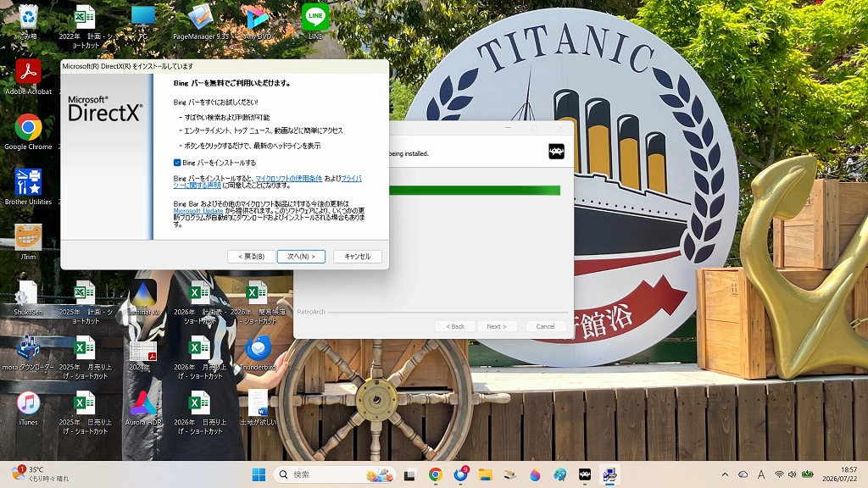Launch iTunes from the desktop
The image size is (868, 488).
28,408
